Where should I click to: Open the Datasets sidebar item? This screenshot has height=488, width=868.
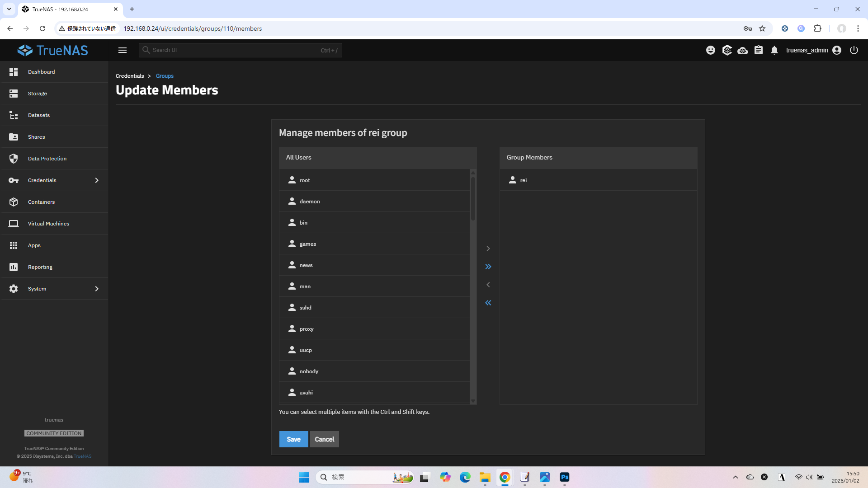(39, 115)
